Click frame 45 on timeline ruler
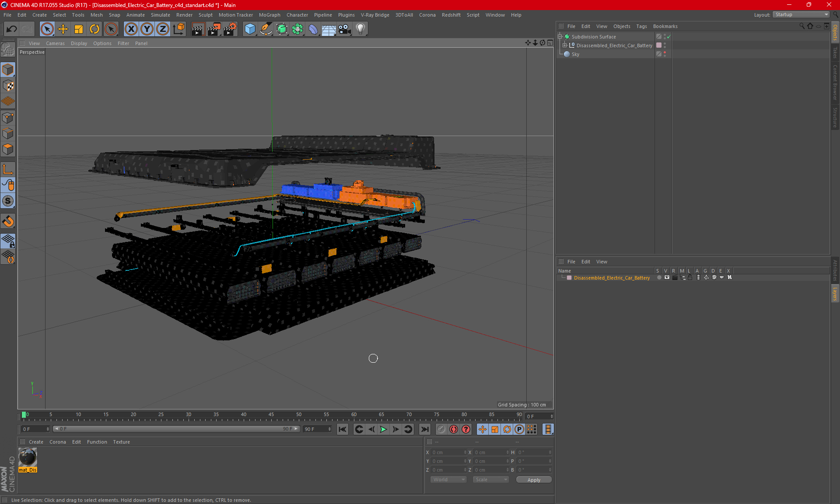This screenshot has width=840, height=504. 271,415
